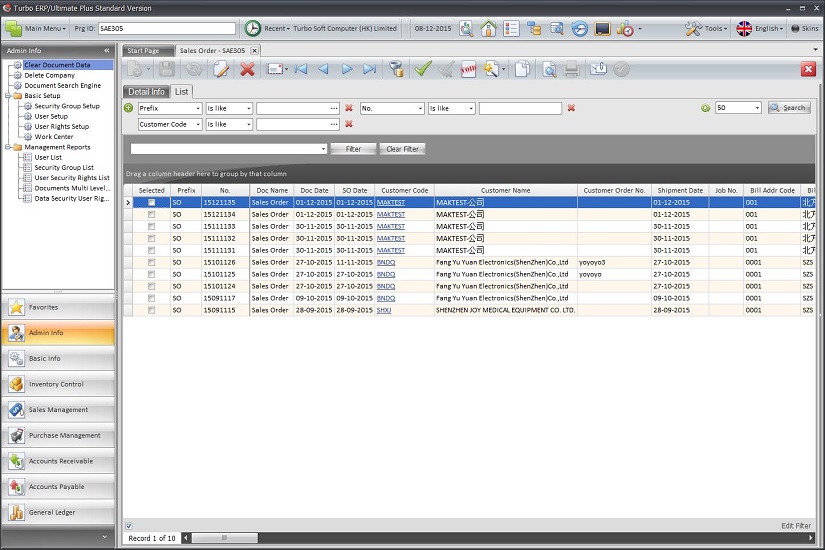Open the No. field dropdown
The width and height of the screenshot is (825, 550).
[420, 108]
